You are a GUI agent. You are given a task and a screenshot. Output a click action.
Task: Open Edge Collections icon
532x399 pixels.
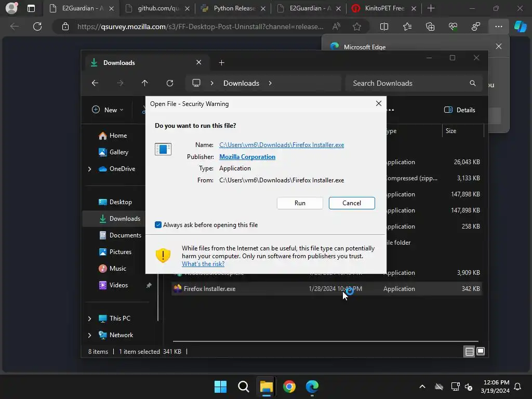point(430,26)
